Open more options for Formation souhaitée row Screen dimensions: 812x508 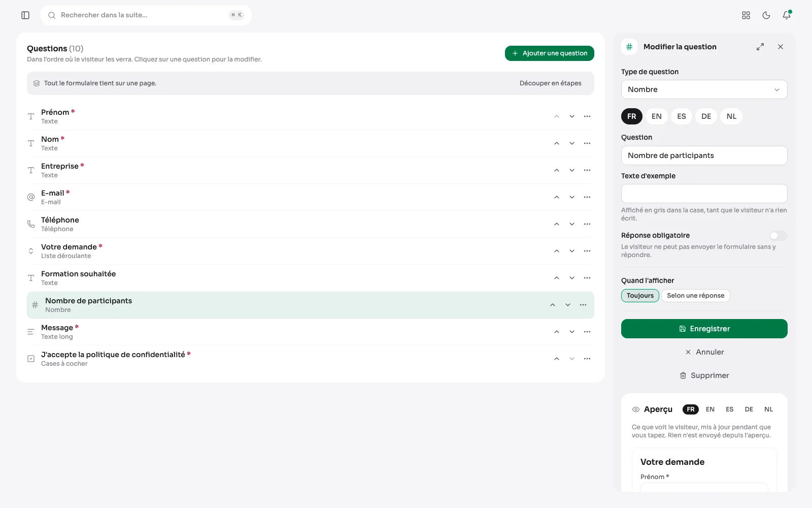587,278
